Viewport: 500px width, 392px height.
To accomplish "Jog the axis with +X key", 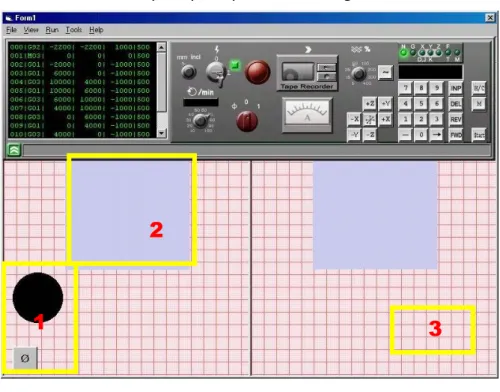I will tap(385, 119).
